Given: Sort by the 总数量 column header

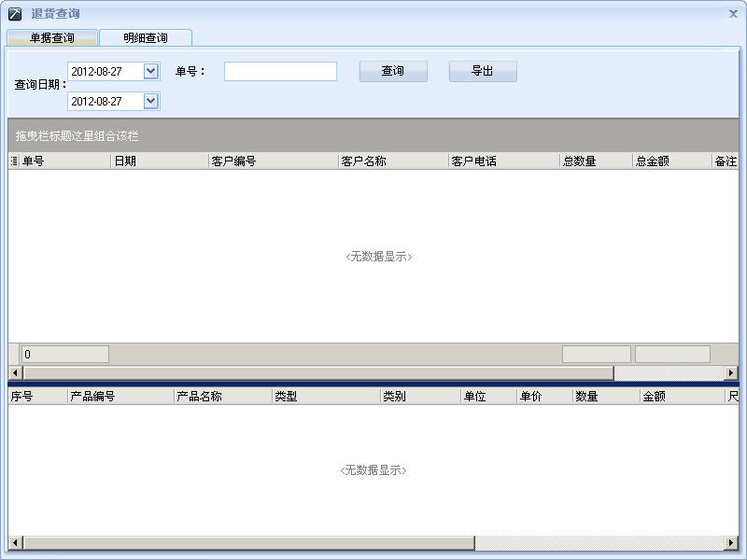Looking at the screenshot, I should (x=596, y=161).
